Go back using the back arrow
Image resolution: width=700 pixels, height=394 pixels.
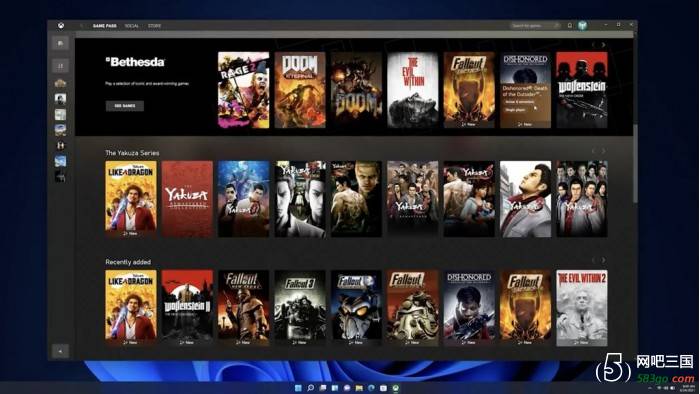[x=81, y=26]
